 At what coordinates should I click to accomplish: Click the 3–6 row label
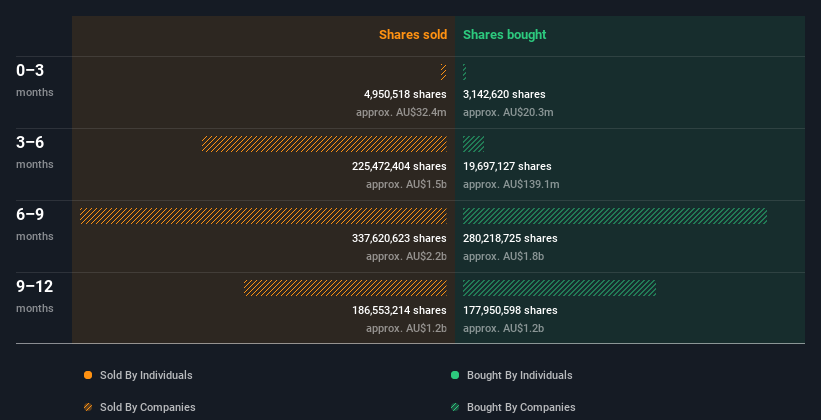pos(30,142)
